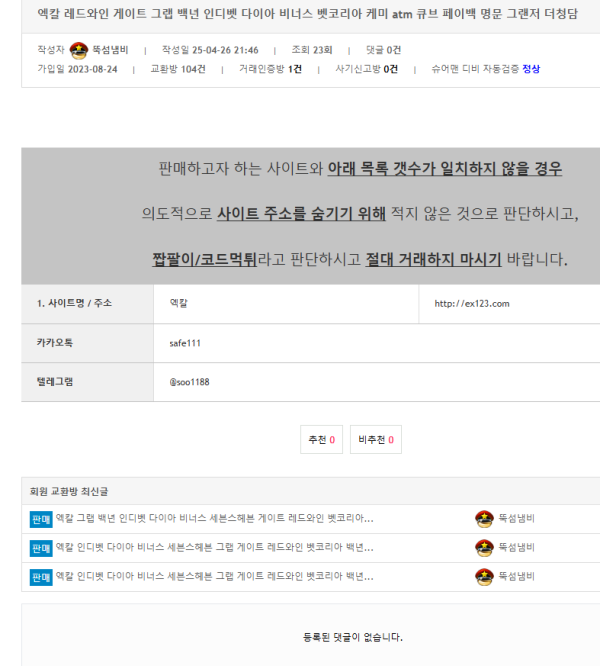600x666 pixels.
Task: Click the 정상 auto-verification status
Action: point(531,69)
